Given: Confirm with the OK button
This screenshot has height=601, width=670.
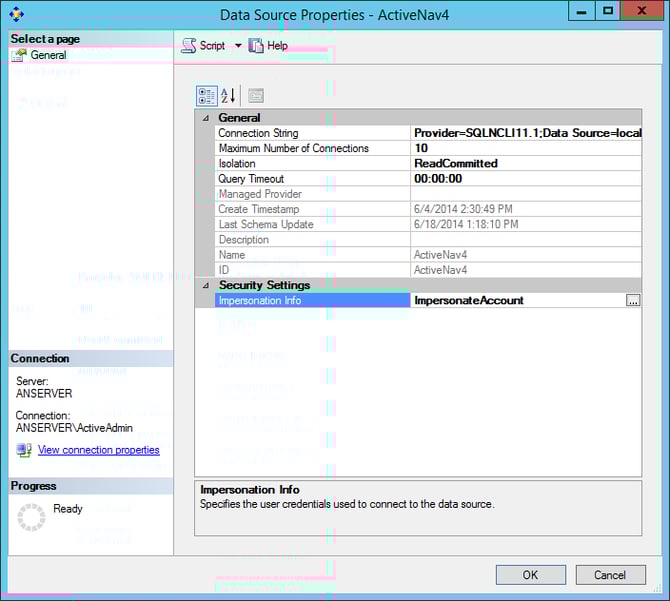Looking at the screenshot, I should (531, 575).
